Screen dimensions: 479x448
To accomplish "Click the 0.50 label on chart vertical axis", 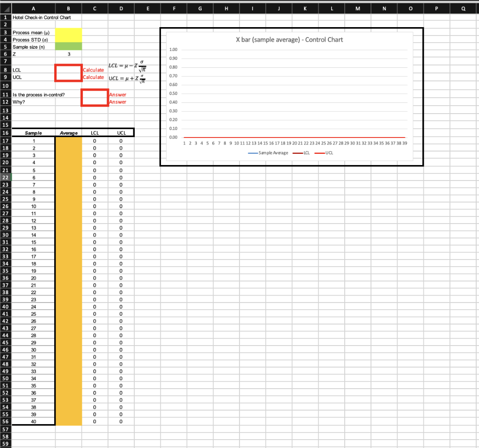I will [x=173, y=94].
